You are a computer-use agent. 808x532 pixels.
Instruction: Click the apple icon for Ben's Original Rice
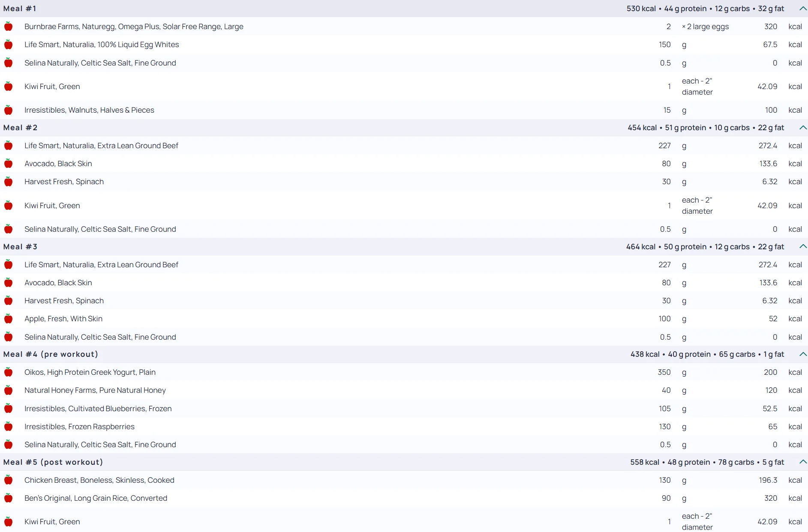pos(8,498)
